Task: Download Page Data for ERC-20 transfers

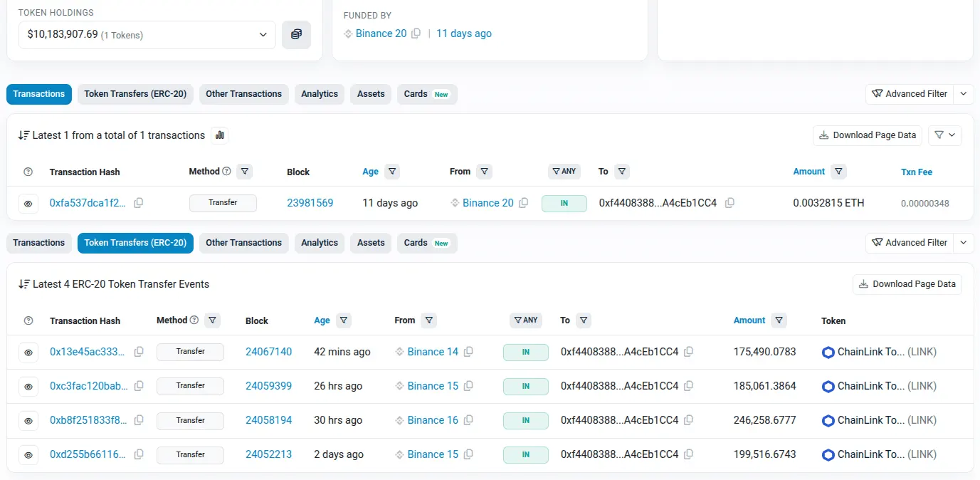Action: point(907,283)
